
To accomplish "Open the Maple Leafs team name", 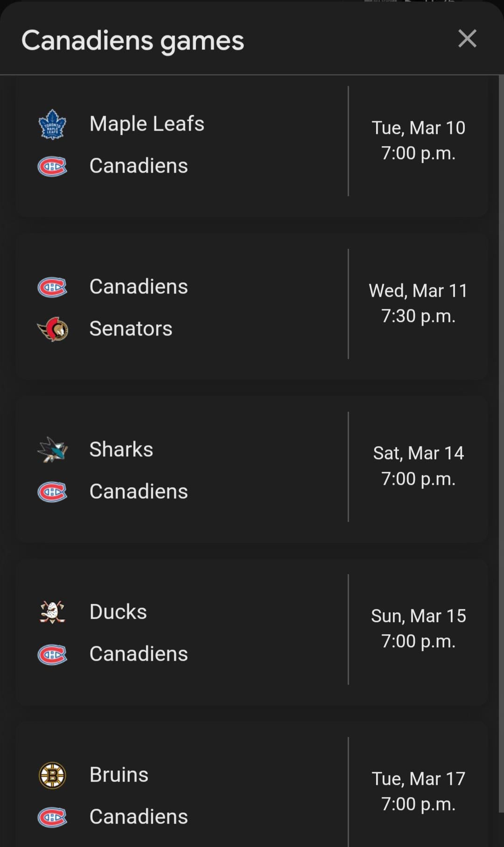I will click(147, 124).
